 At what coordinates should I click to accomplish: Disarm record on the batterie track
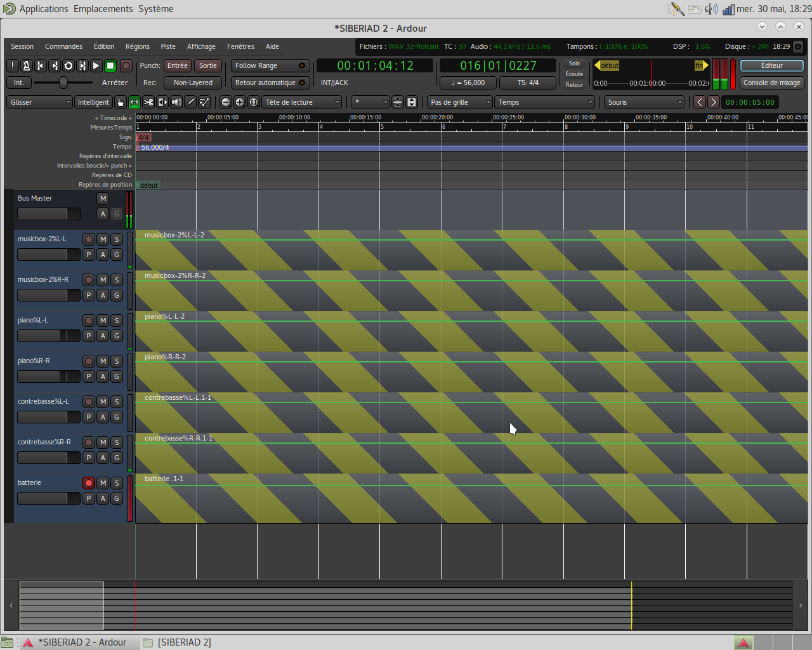89,483
